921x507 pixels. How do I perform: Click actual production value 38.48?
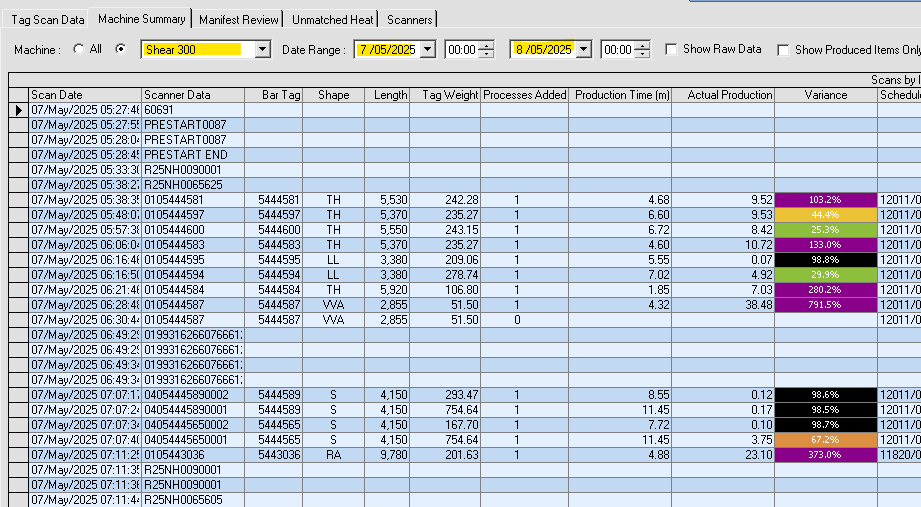723,305
